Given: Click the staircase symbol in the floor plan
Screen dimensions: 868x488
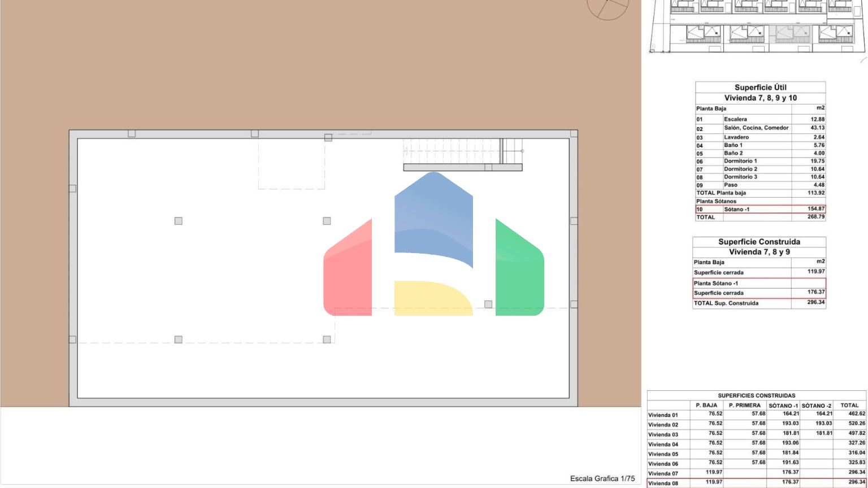Looking at the screenshot, I should (x=462, y=153).
